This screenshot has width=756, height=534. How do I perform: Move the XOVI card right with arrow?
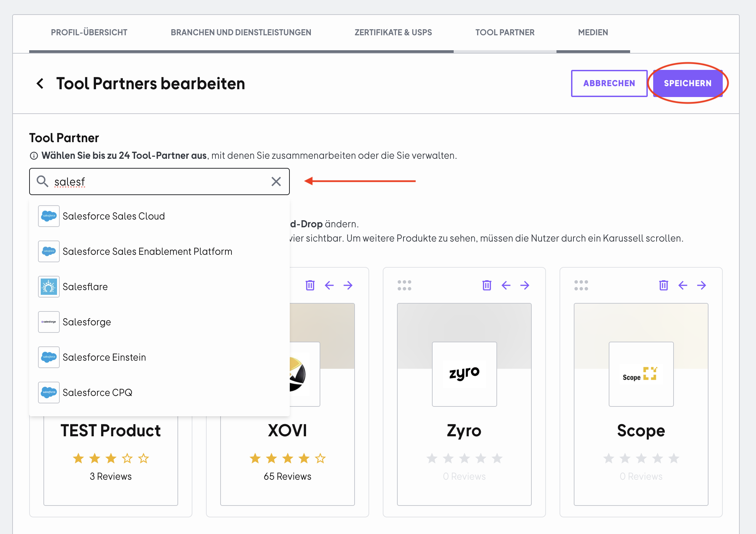(x=348, y=285)
